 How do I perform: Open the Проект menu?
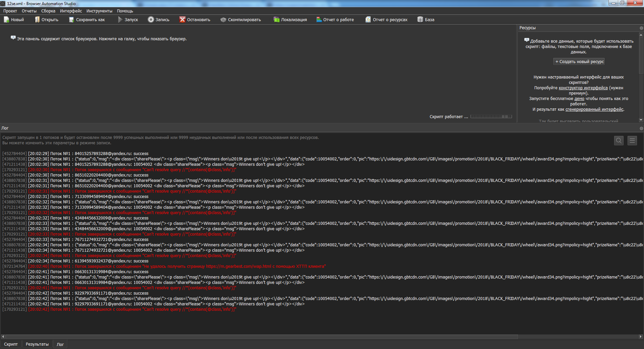10,11
